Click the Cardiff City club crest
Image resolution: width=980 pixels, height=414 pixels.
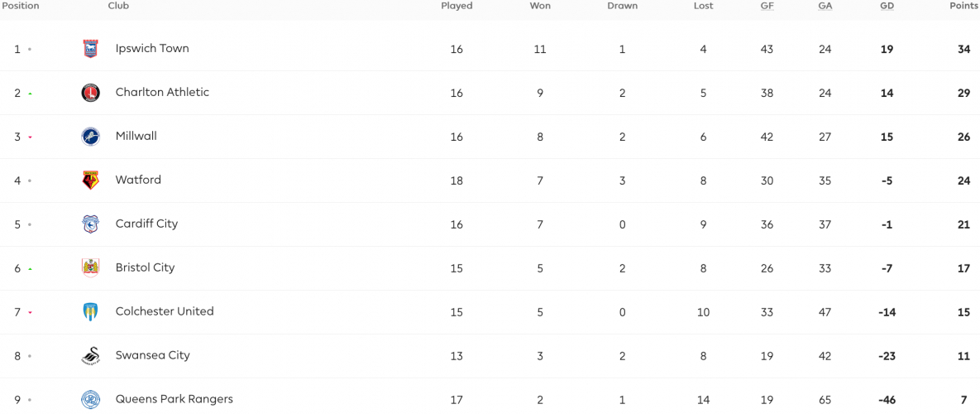point(91,224)
